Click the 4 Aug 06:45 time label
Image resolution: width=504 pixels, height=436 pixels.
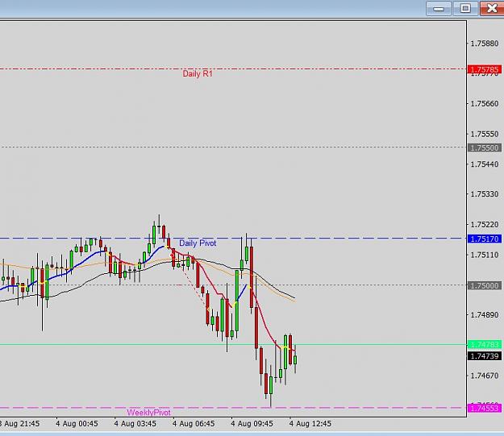194,424
